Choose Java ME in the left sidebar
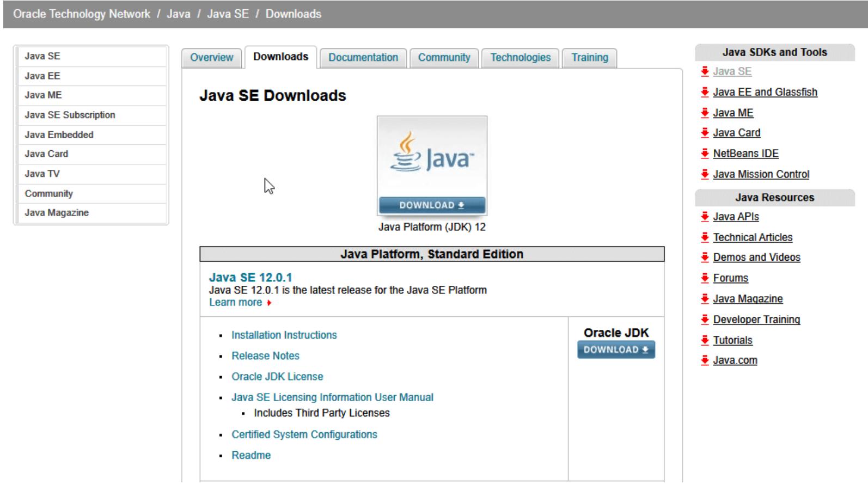 click(x=92, y=95)
